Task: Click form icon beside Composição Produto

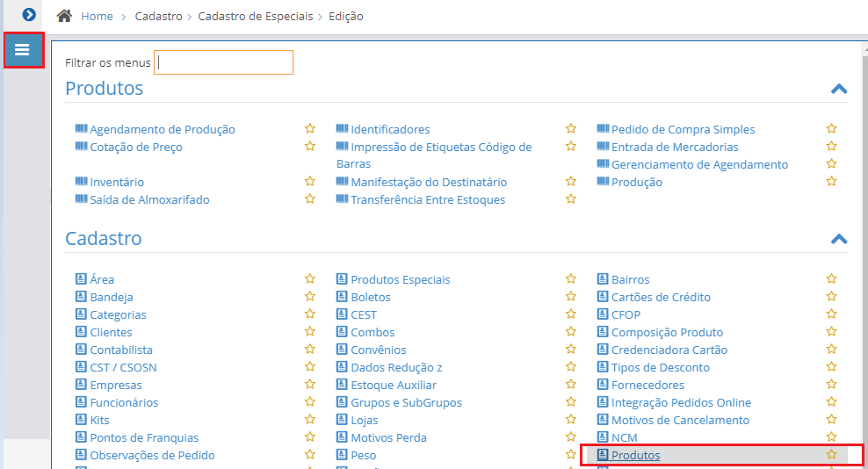Action: [x=603, y=332]
